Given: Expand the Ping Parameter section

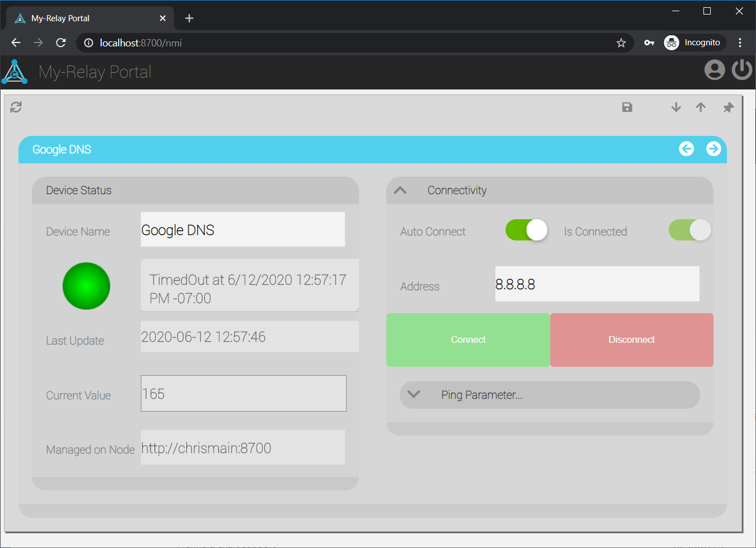Looking at the screenshot, I should coord(550,395).
